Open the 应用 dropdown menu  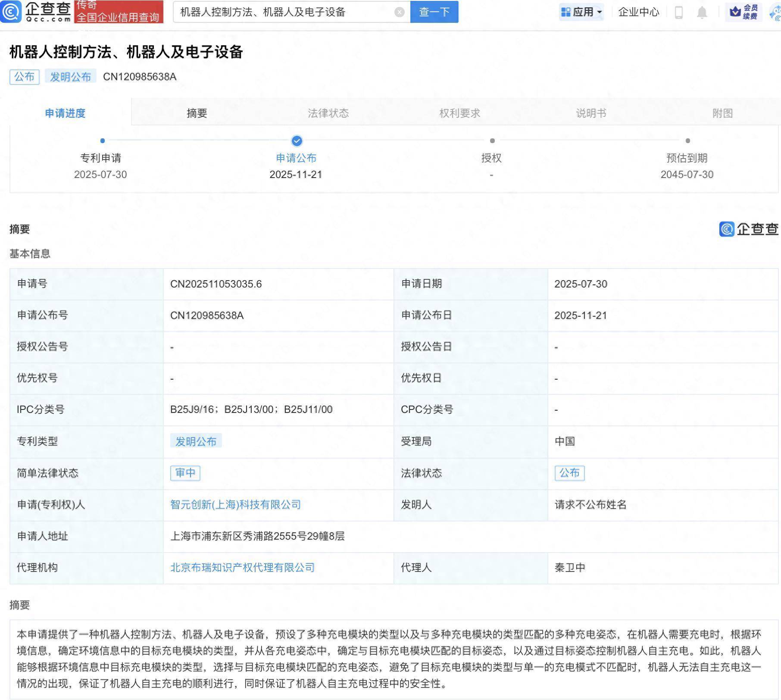[581, 12]
